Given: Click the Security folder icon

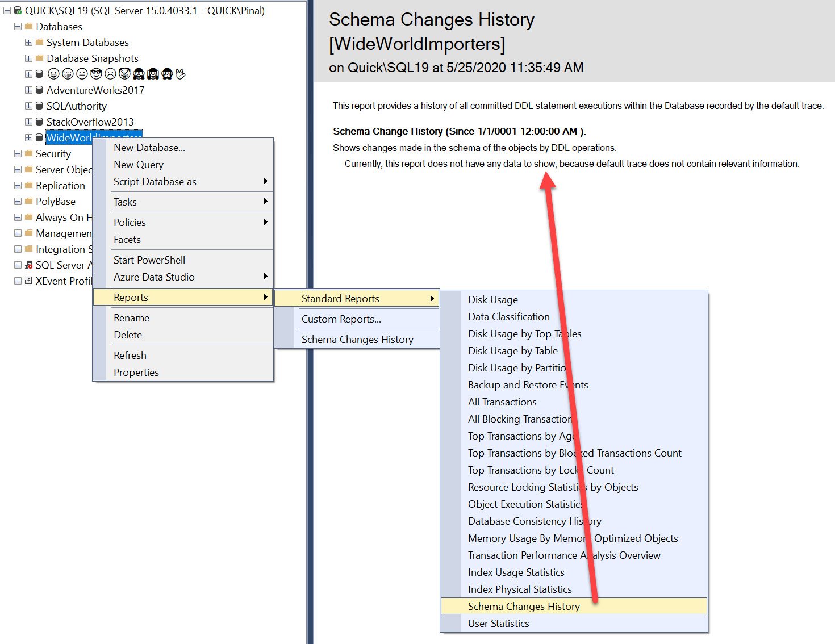Looking at the screenshot, I should [x=29, y=153].
